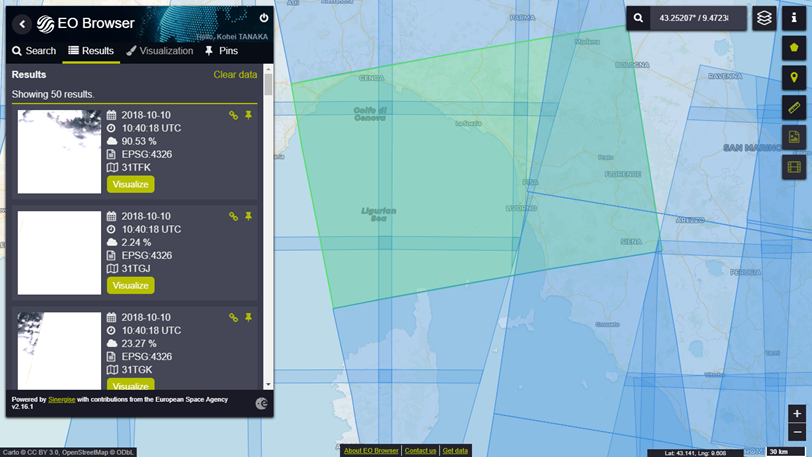
Task: Switch to the Results tab
Action: click(91, 51)
